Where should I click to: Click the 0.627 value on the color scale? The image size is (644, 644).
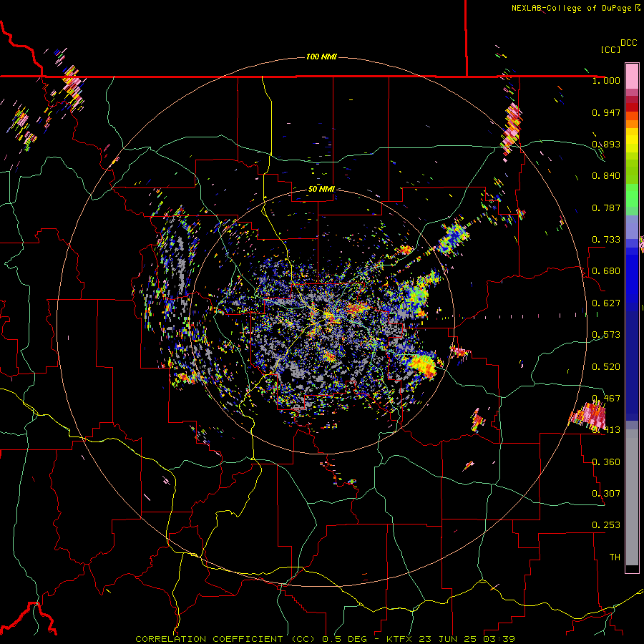pos(606,303)
